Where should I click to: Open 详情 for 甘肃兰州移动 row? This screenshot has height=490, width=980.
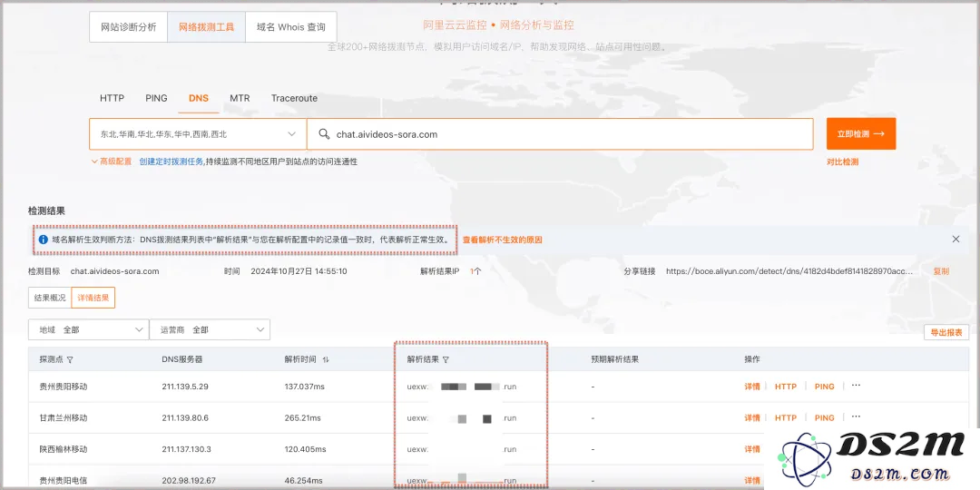752,417
